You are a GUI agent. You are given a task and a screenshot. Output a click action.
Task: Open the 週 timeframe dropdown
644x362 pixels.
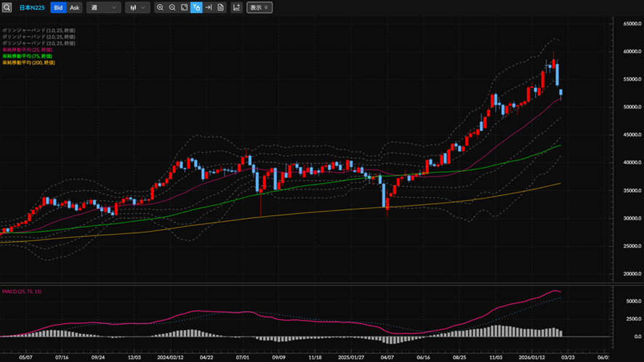(103, 7)
